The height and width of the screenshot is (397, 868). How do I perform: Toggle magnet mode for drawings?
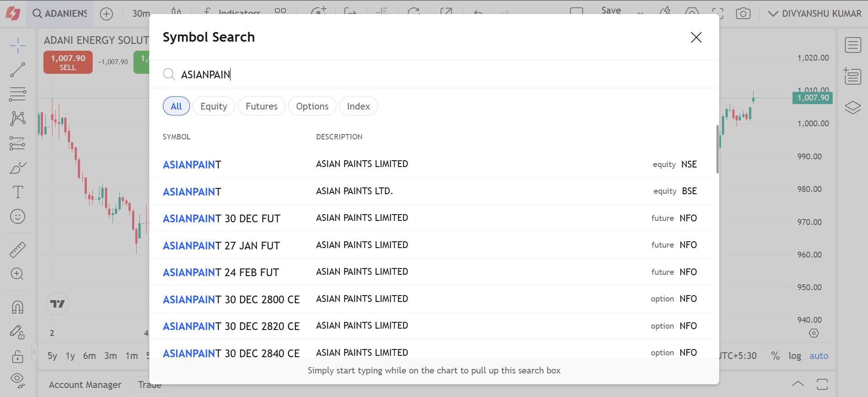pos(18,307)
